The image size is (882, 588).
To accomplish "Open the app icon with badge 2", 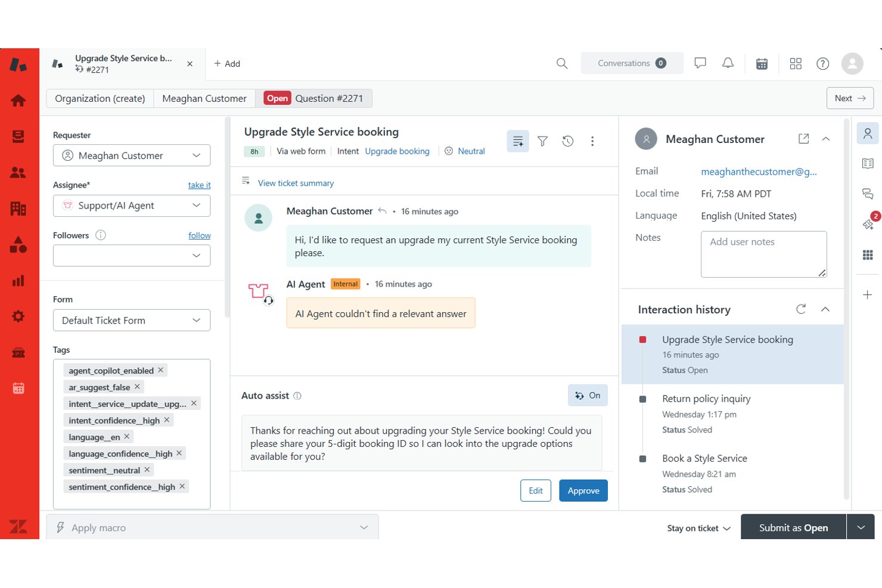I will pos(868,224).
